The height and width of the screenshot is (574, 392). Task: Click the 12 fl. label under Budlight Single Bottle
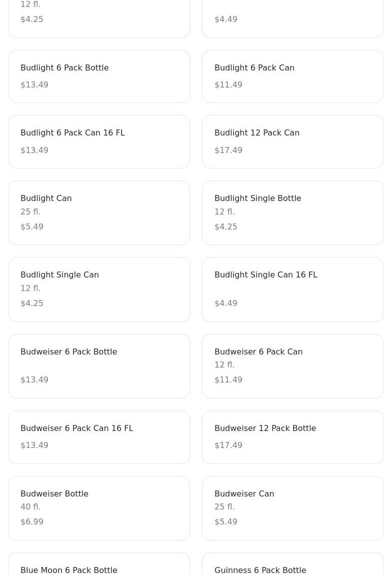point(224,212)
